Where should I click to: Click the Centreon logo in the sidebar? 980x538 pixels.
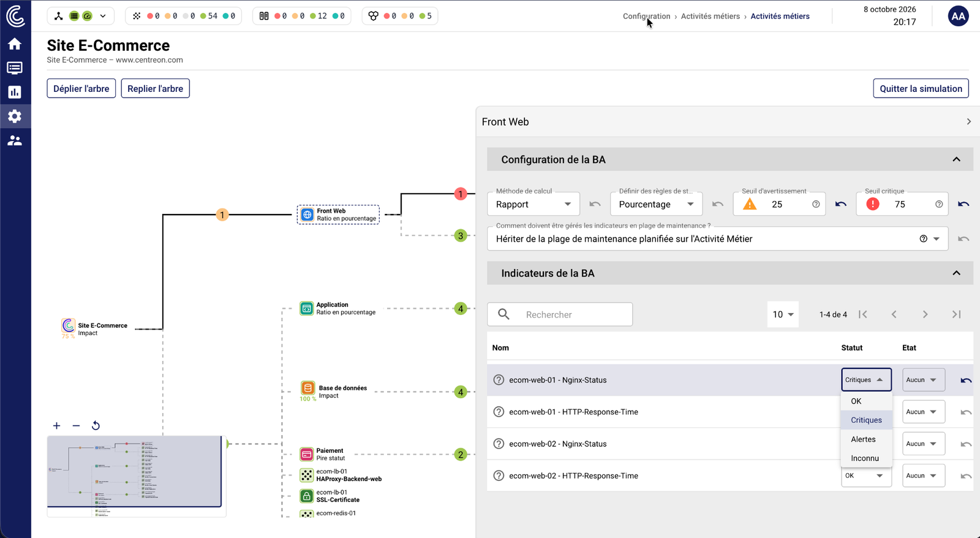click(x=15, y=16)
